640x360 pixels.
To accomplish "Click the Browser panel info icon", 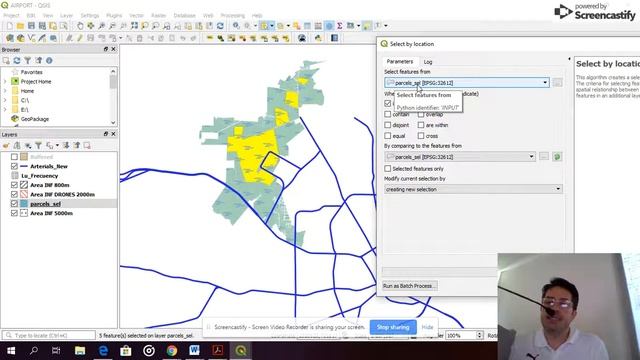I will point(49,60).
